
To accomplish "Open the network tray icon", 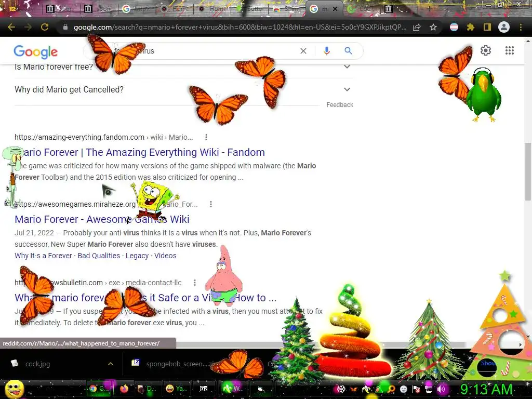I will tap(429, 389).
